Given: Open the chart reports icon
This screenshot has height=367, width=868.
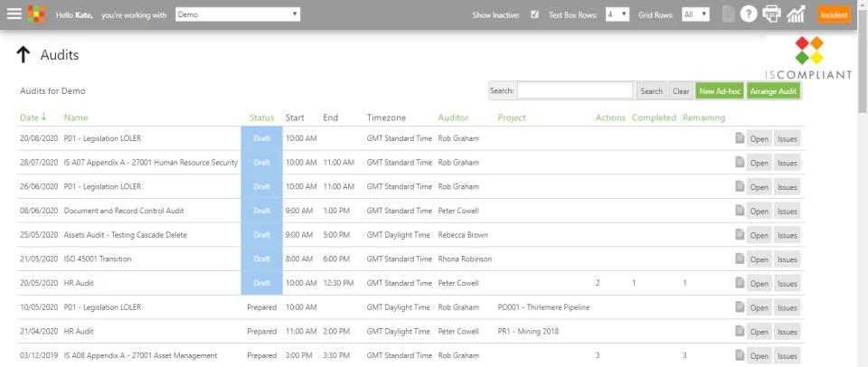Looking at the screenshot, I should point(796,14).
